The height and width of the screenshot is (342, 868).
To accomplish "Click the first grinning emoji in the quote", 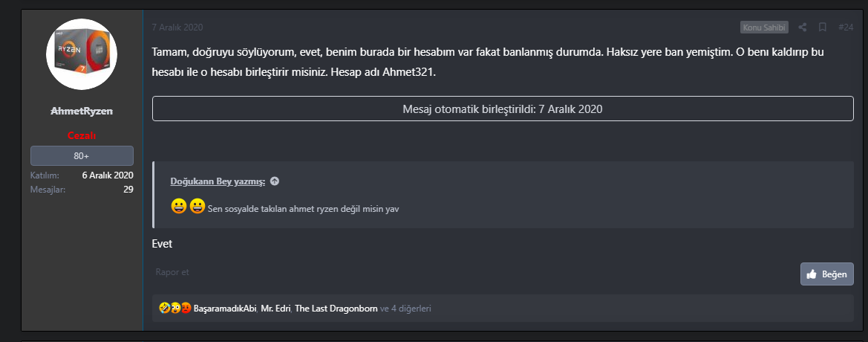I will click(x=178, y=207).
